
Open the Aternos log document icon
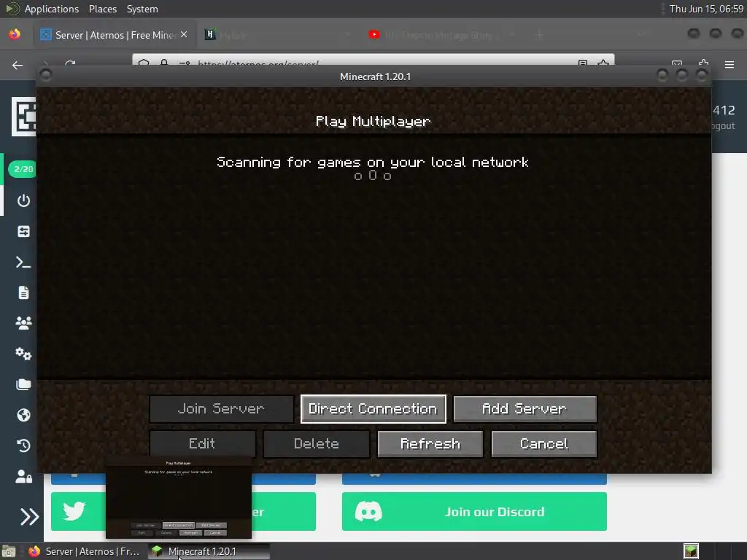(x=23, y=292)
